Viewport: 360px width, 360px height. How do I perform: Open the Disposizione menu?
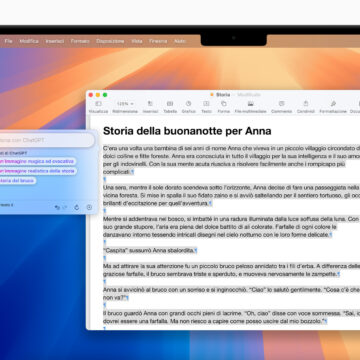(110, 41)
